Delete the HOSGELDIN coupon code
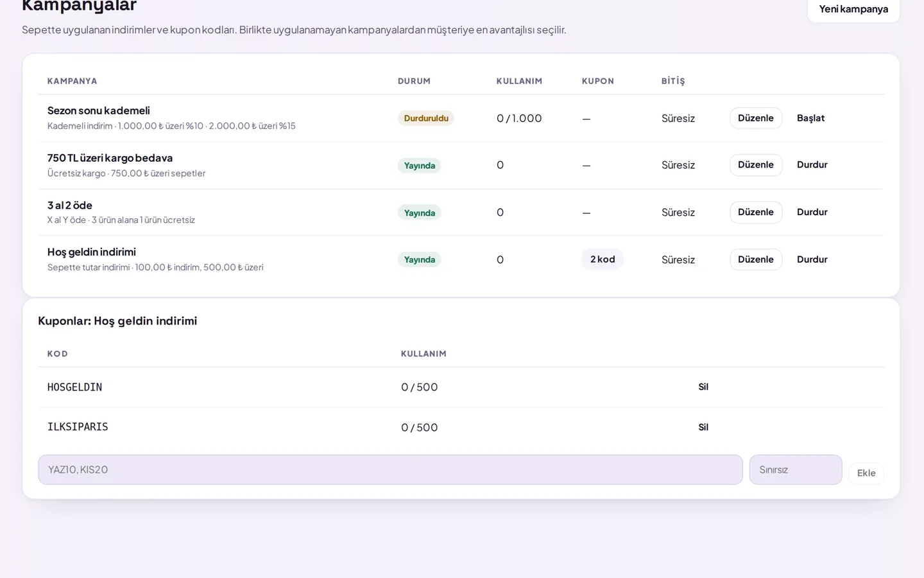924x578 pixels. pyautogui.click(x=703, y=387)
